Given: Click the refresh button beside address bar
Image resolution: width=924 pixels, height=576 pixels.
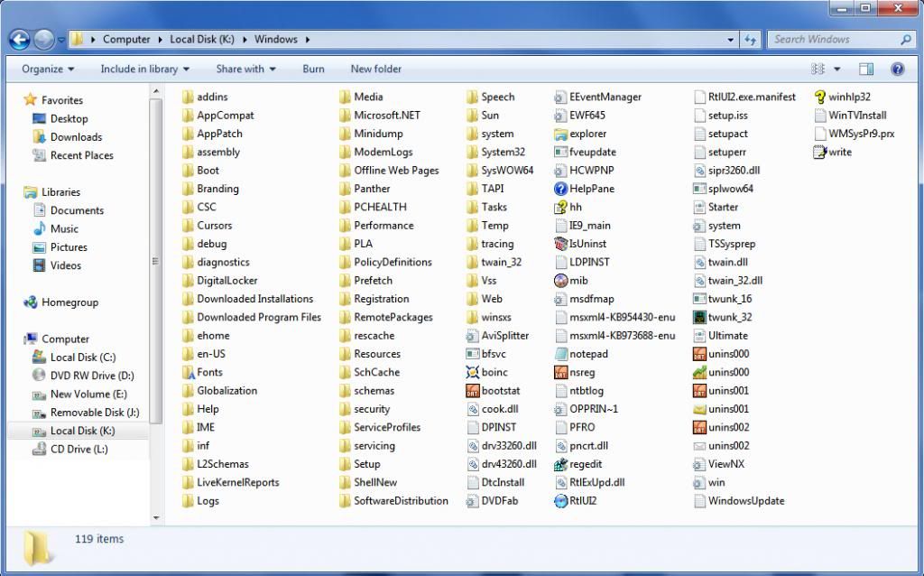Looking at the screenshot, I should click(750, 40).
